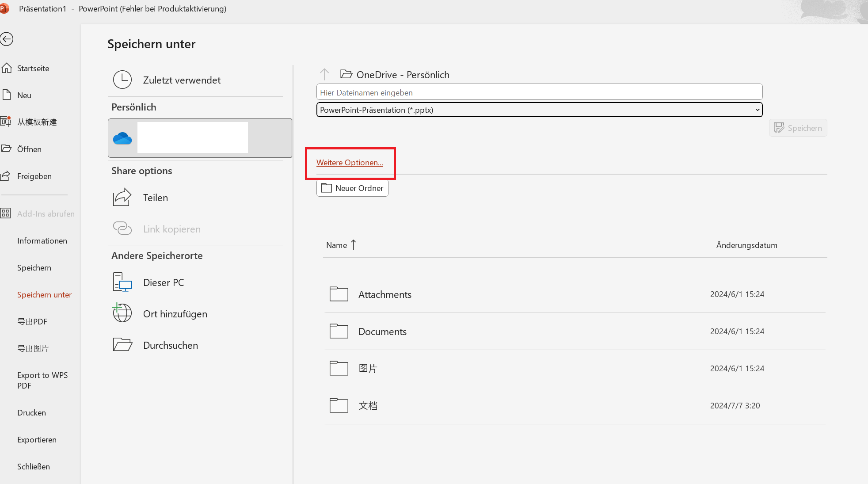Click the back arrow icon
The width and height of the screenshot is (868, 484).
(7, 39)
